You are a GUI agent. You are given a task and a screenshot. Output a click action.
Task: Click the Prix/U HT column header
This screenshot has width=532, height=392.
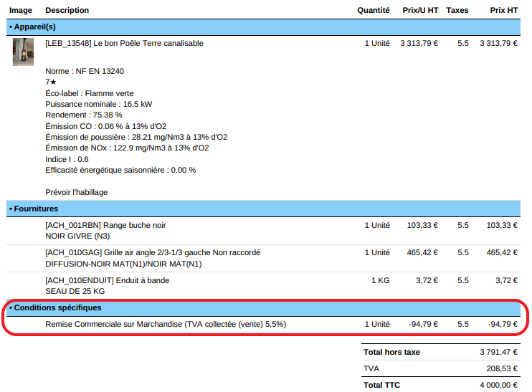click(420, 10)
